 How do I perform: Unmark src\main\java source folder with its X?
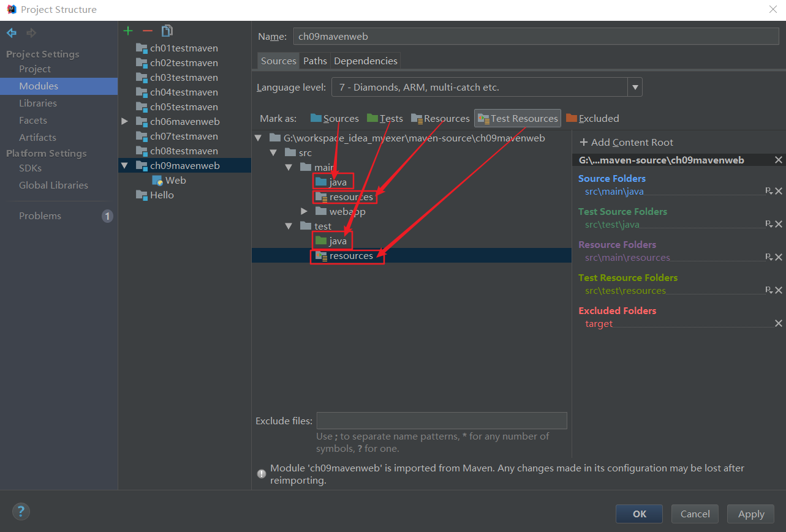[x=779, y=191]
